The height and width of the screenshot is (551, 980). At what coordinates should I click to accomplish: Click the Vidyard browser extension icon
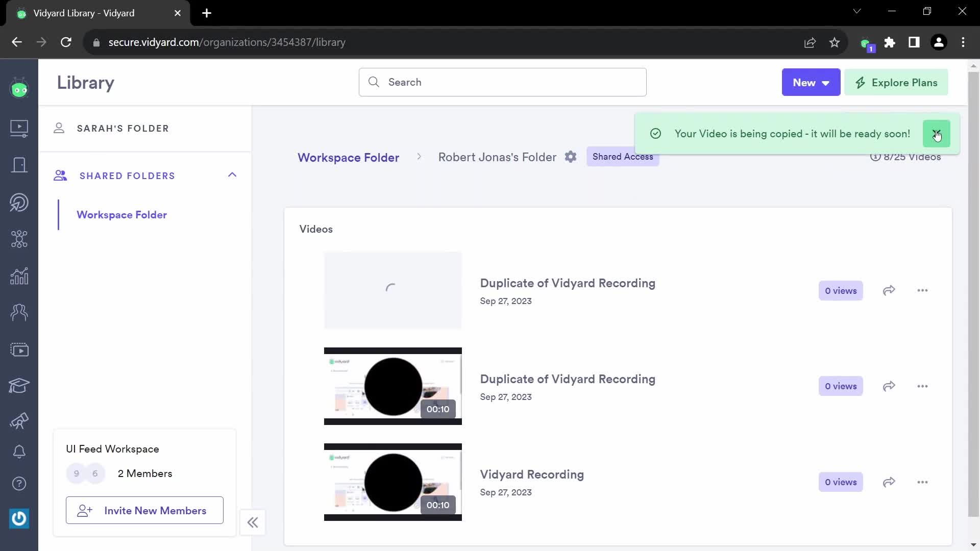(x=866, y=43)
